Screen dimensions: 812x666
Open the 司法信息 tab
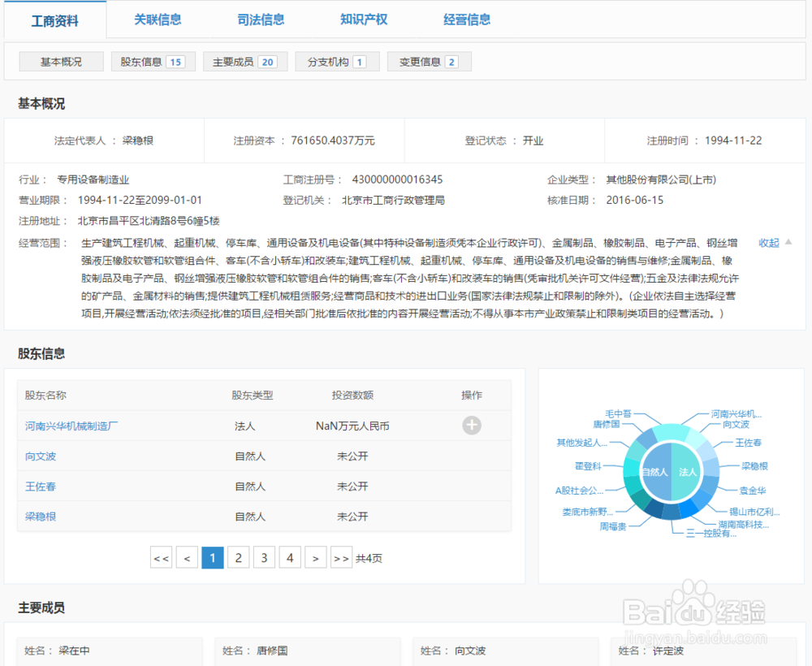[x=261, y=20]
